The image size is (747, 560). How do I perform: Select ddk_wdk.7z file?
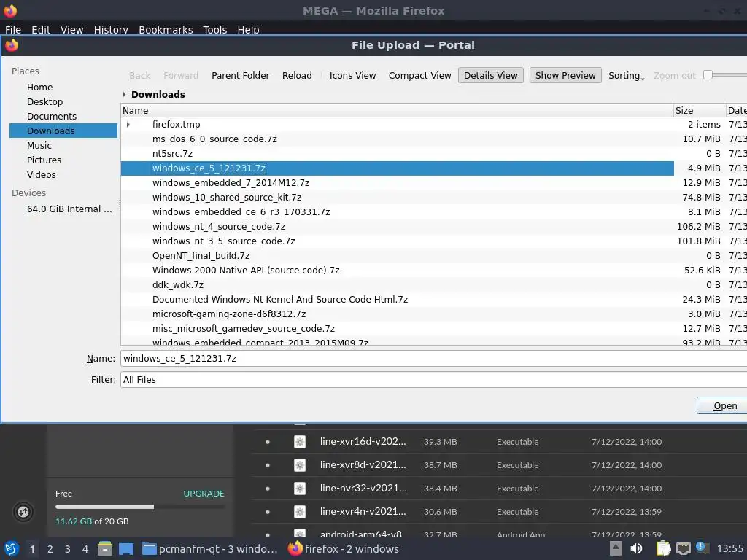[178, 285]
